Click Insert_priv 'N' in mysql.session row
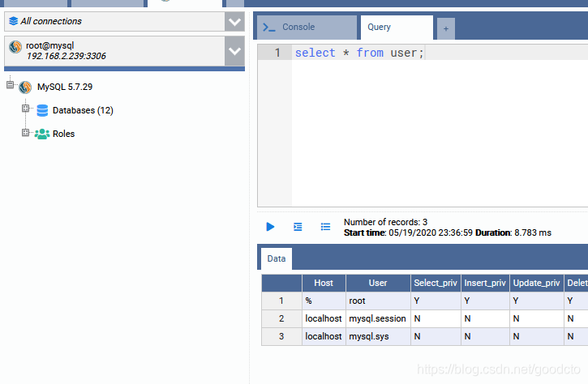The height and width of the screenshot is (384, 588). (485, 318)
